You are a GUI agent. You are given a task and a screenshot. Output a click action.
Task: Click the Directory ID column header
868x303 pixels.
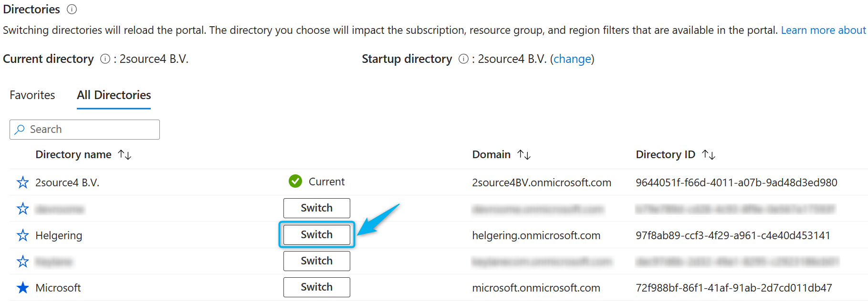(666, 154)
